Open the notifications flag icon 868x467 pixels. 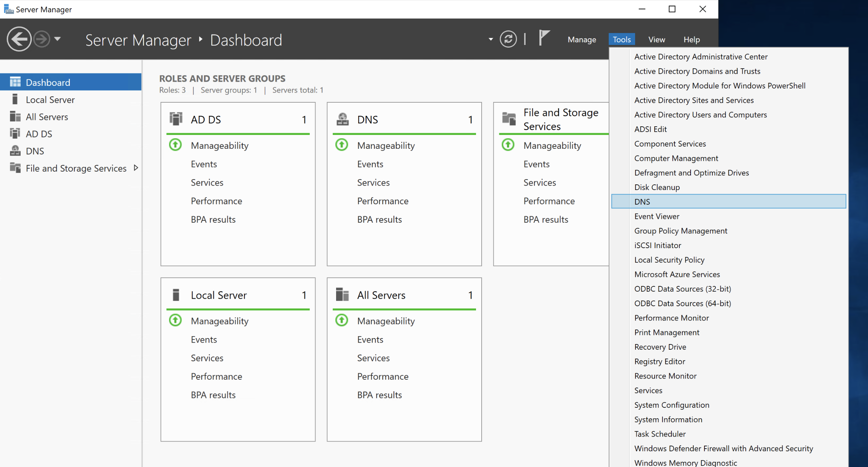pyautogui.click(x=544, y=38)
